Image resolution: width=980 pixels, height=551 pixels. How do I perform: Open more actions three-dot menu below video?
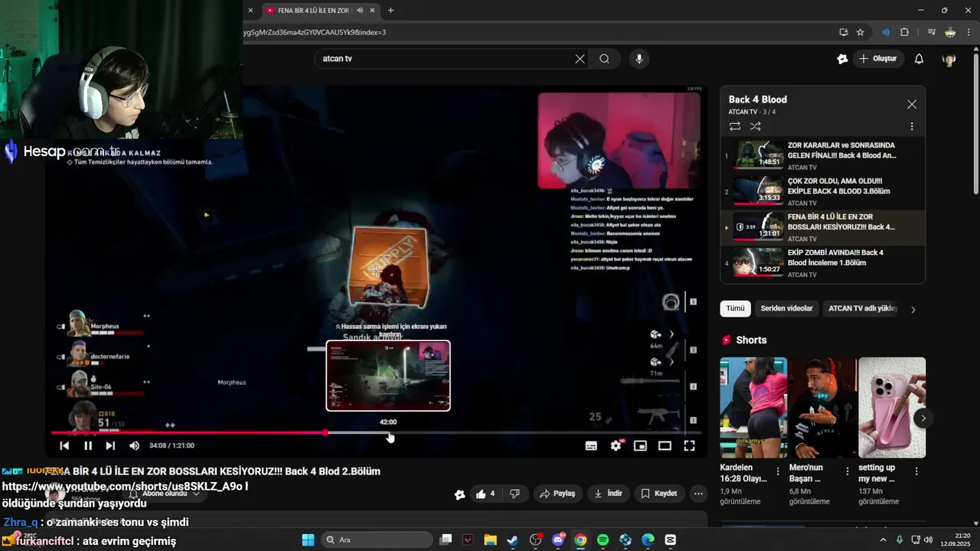[x=698, y=494]
